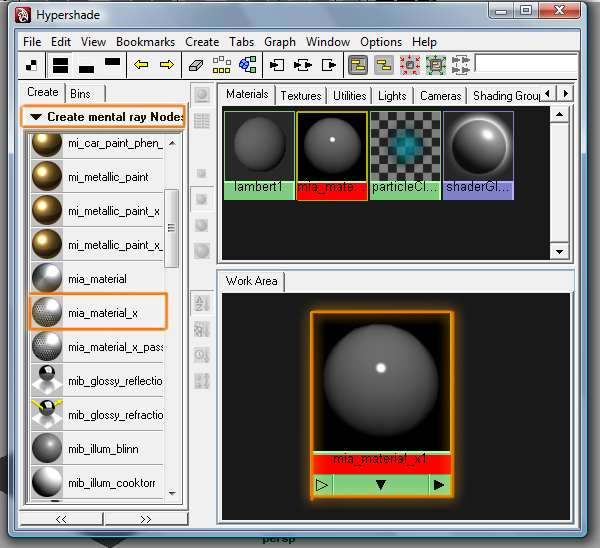The height and width of the screenshot is (548, 600).
Task: Click the second container display icon
Action: pos(384,65)
